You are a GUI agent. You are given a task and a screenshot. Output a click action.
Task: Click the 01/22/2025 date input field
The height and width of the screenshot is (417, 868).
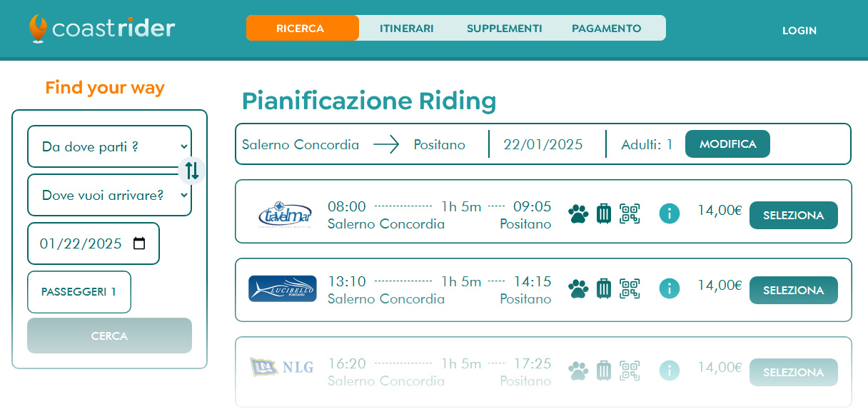(x=81, y=243)
